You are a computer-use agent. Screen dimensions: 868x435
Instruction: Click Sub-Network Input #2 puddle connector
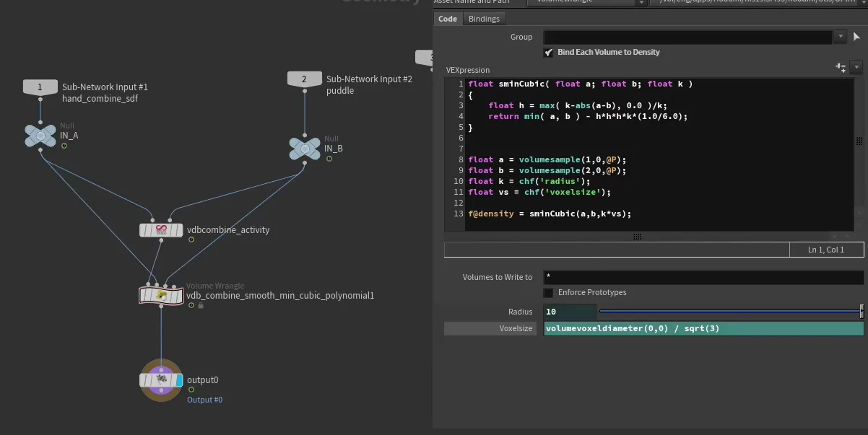[x=304, y=79]
